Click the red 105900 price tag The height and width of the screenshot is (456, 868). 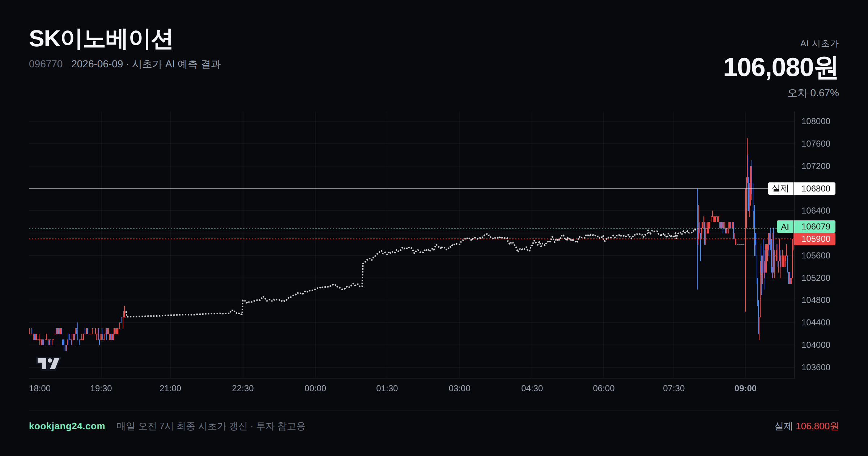815,239
